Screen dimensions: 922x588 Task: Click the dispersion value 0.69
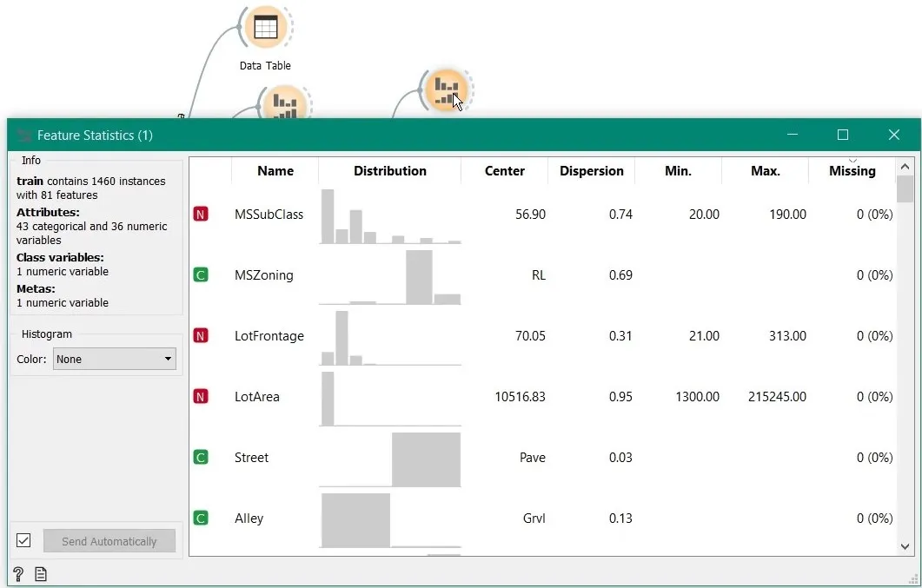[621, 275]
